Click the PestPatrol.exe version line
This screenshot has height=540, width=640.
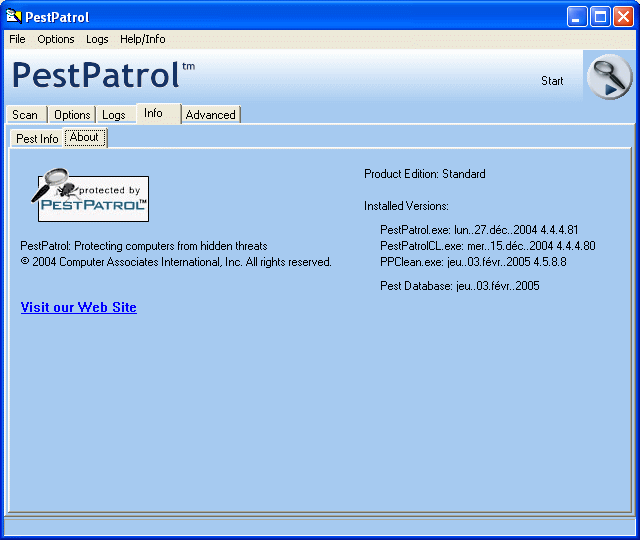479,230
